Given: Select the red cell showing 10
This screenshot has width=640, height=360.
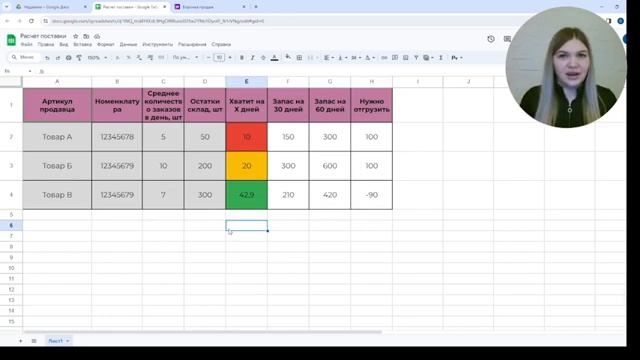Looking at the screenshot, I should click(247, 137).
